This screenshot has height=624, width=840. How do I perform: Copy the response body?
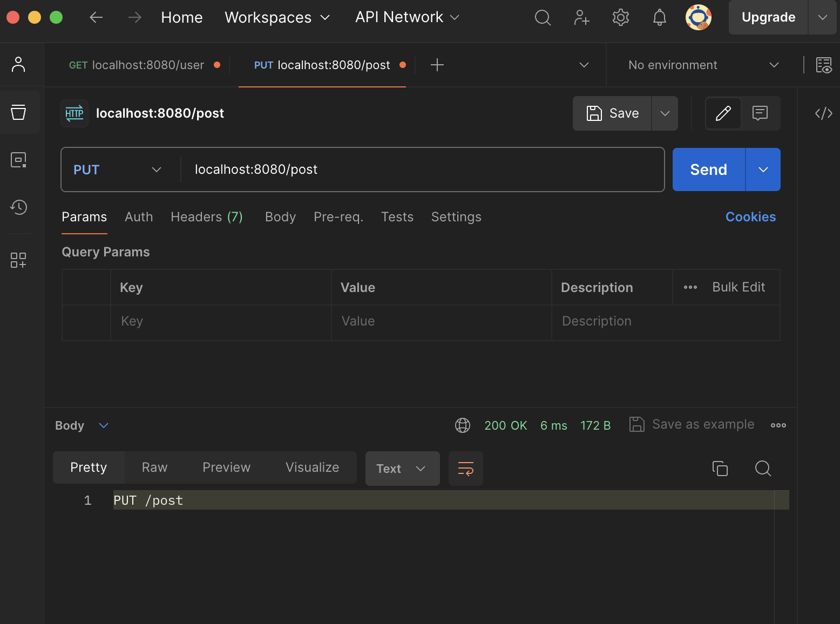pyautogui.click(x=720, y=468)
